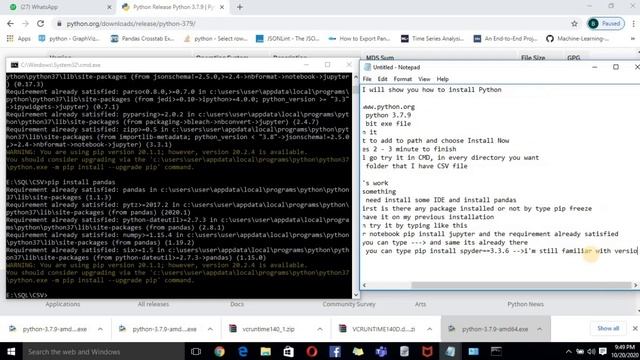The image size is (640, 360).
Task: Show more bookmarks with the chevron
Action: (633, 38)
